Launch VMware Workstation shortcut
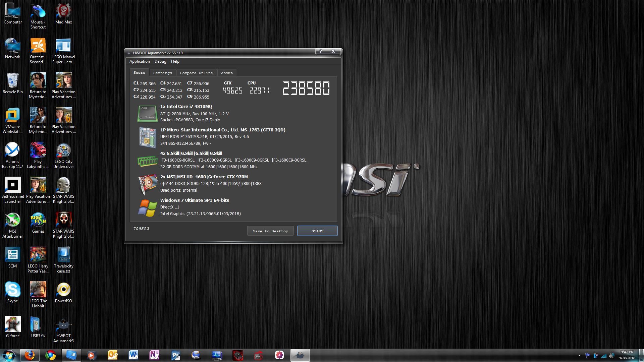 13,121
